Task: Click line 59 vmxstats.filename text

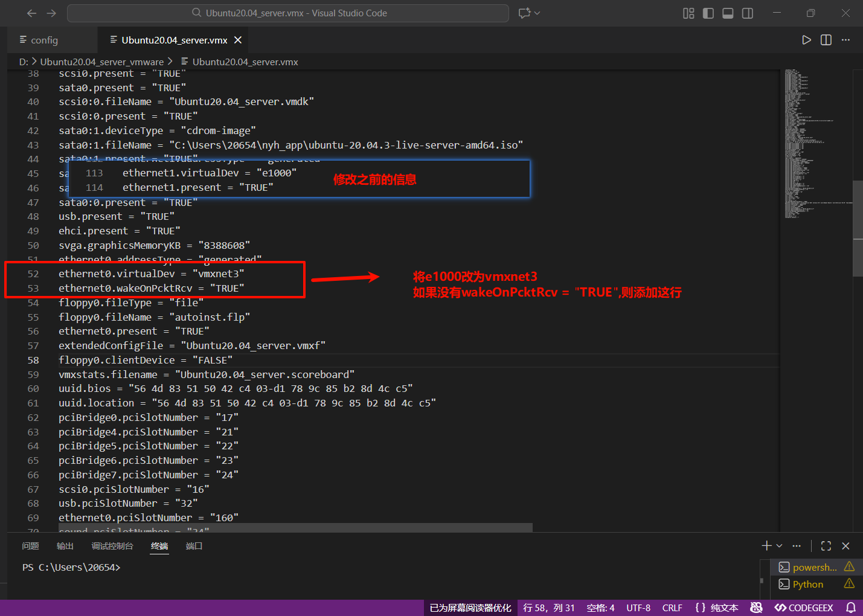Action: [x=207, y=374]
